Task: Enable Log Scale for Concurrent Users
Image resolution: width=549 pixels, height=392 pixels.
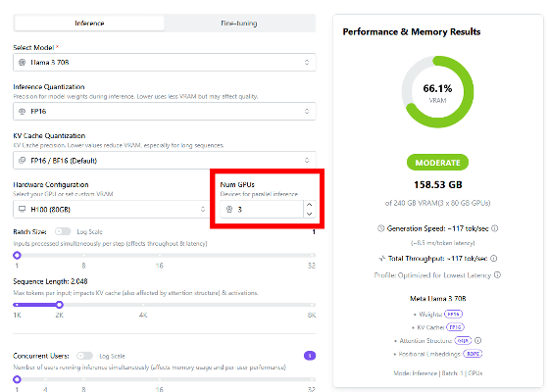Action: 85,356
